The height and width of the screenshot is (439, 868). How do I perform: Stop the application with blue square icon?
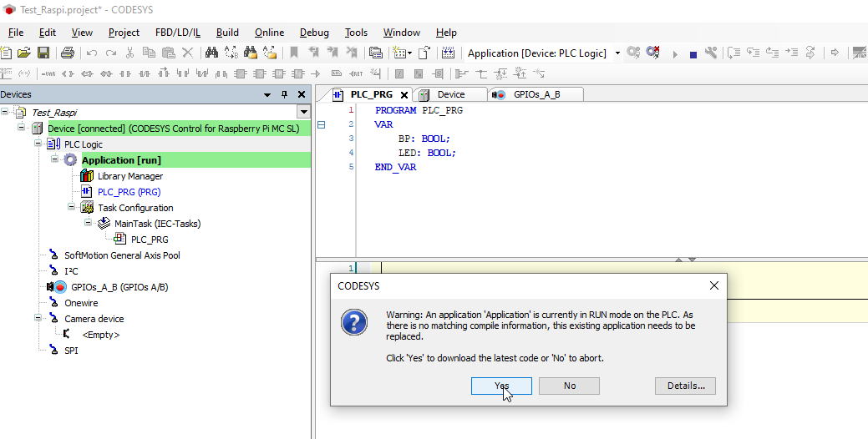693,55
